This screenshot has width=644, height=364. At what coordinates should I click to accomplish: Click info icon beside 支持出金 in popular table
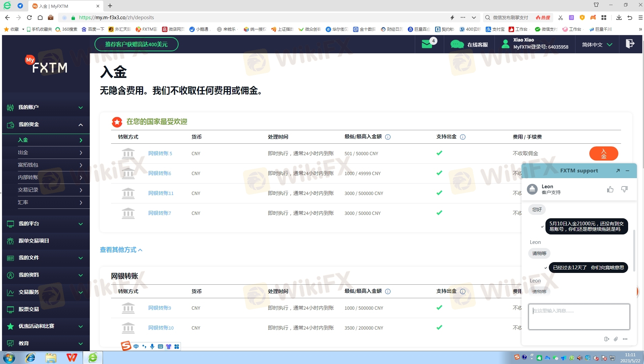tap(463, 137)
